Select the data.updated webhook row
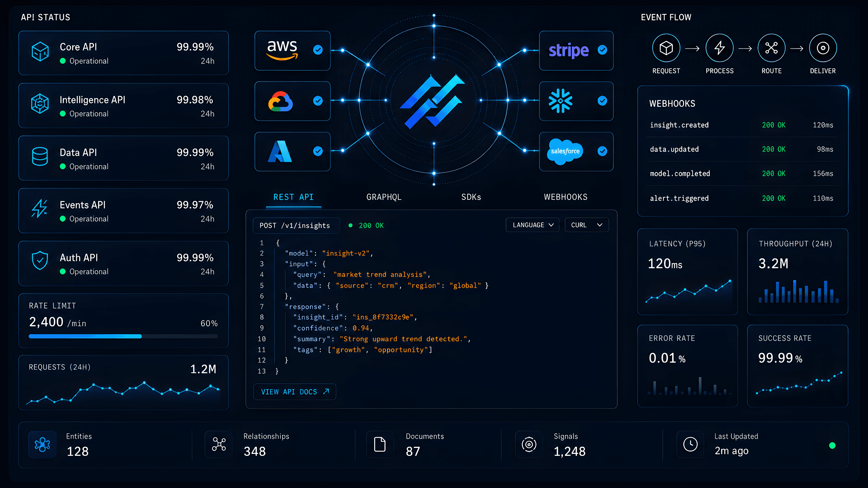Viewport: 868px width, 488px height. [742, 149]
